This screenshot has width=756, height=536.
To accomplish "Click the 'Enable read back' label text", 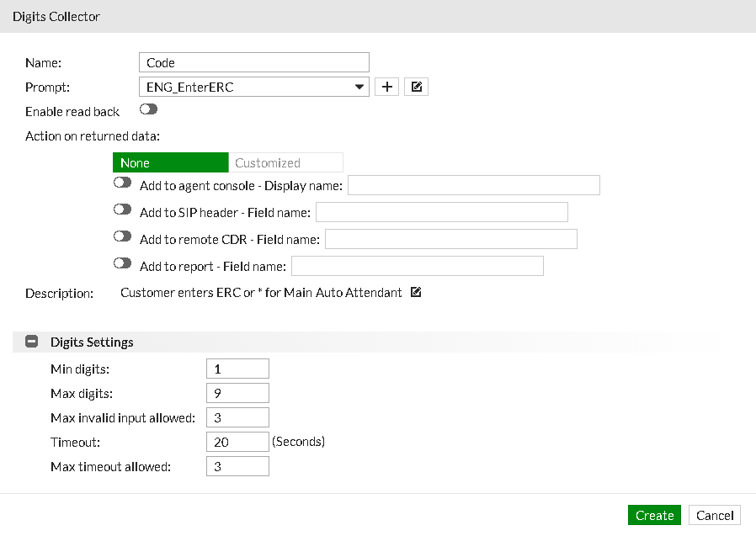I will tap(72, 112).
